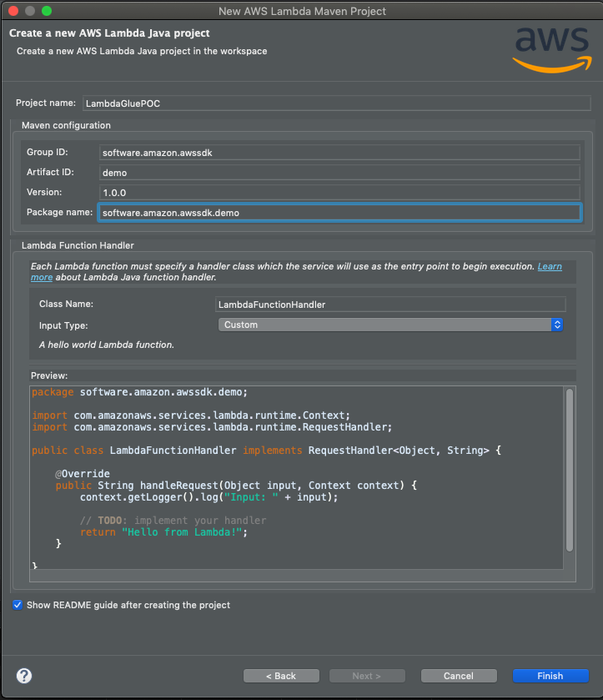The height and width of the screenshot is (700, 603).
Task: Click the gray minimize window button
Action: coord(30,11)
